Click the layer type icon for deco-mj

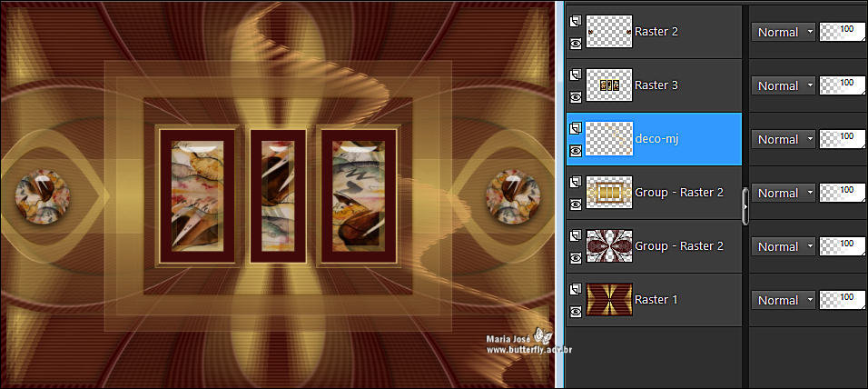(x=576, y=128)
